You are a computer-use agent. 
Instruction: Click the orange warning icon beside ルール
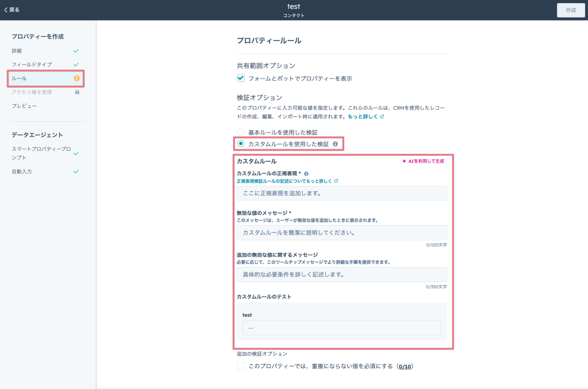(76, 78)
